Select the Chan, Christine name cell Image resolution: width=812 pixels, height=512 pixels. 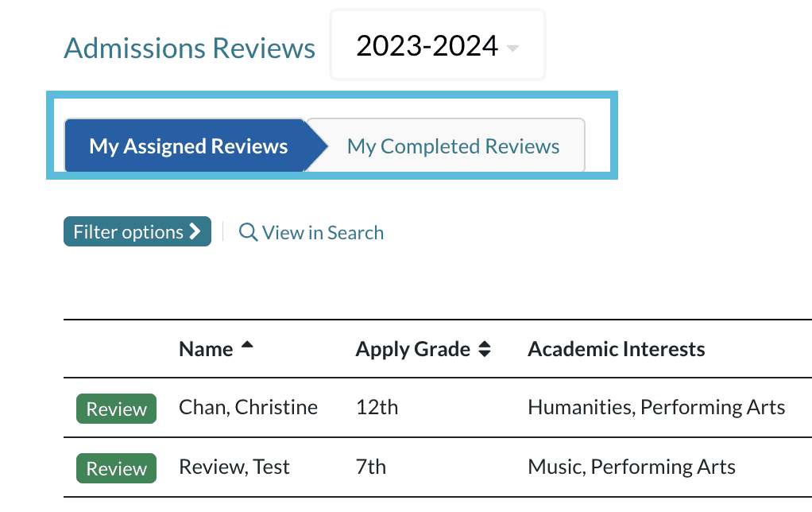tap(248, 408)
